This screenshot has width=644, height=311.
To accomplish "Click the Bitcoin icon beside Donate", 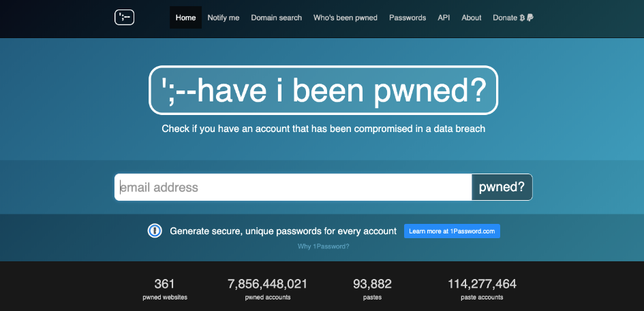I will pos(522,18).
